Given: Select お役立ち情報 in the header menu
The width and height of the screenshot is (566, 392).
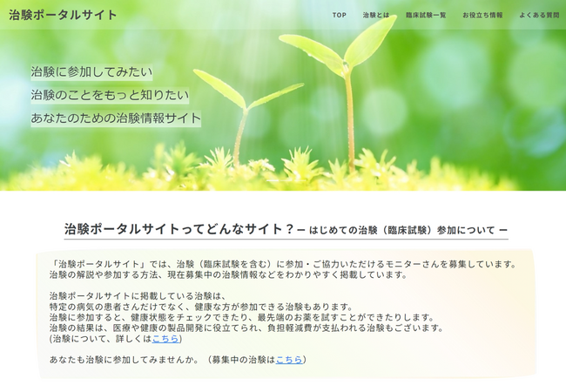Looking at the screenshot, I should pyautogui.click(x=482, y=15).
